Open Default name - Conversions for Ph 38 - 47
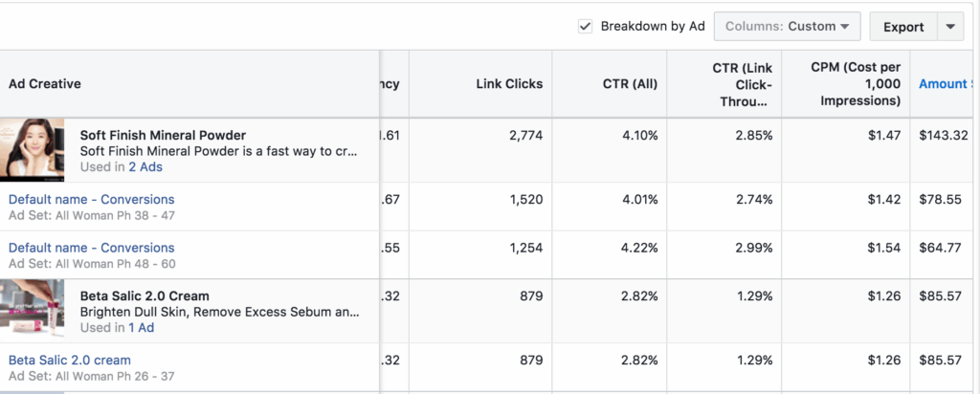Screen dimensions: 980x394 (92, 199)
